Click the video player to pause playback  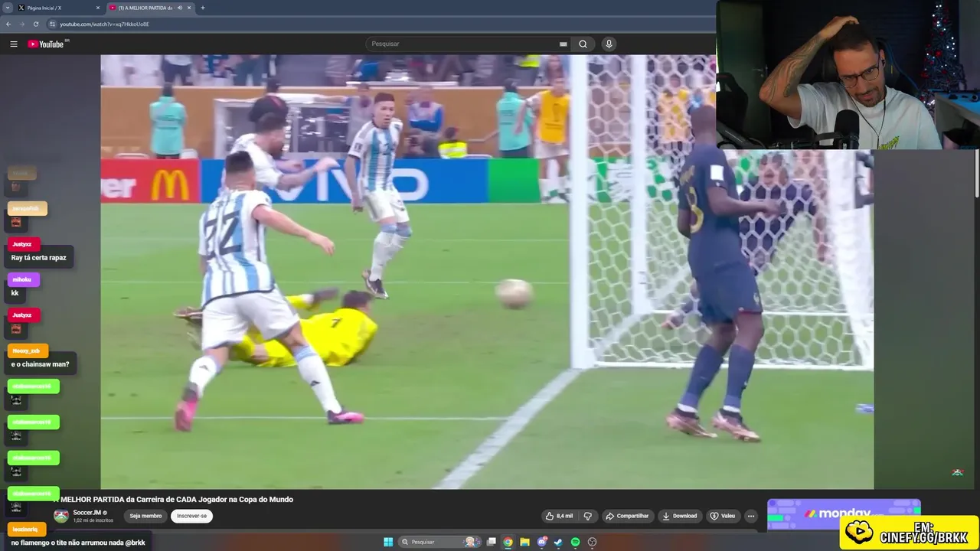pos(487,272)
